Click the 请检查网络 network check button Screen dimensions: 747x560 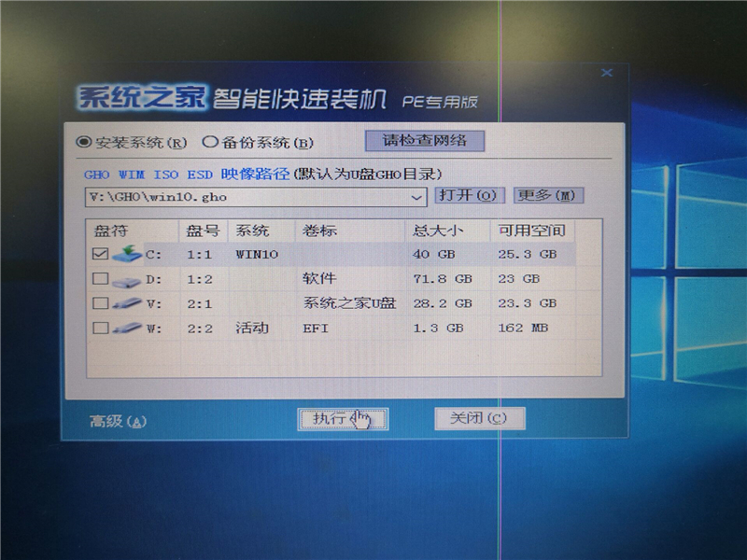425,140
